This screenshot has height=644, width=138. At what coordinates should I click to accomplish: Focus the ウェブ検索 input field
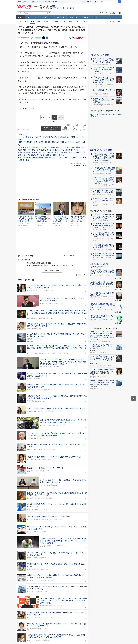click(108, 2)
